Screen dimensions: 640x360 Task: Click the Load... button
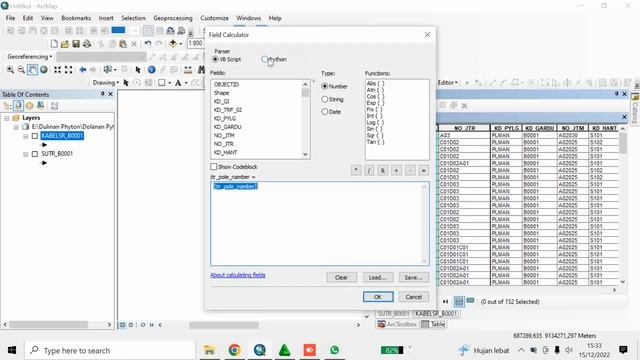(x=378, y=278)
